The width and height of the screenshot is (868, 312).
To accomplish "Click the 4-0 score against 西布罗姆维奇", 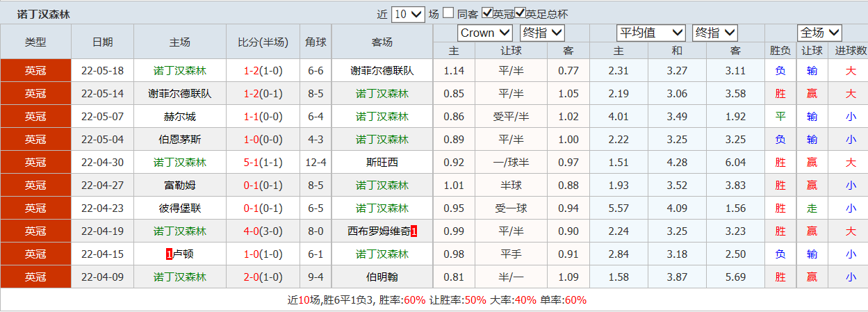I will (x=251, y=231).
